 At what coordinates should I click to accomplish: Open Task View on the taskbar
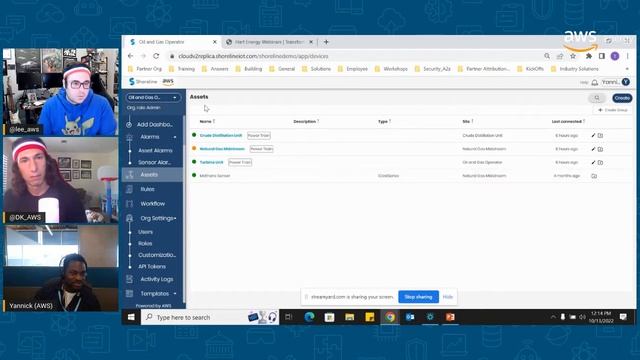(289, 317)
